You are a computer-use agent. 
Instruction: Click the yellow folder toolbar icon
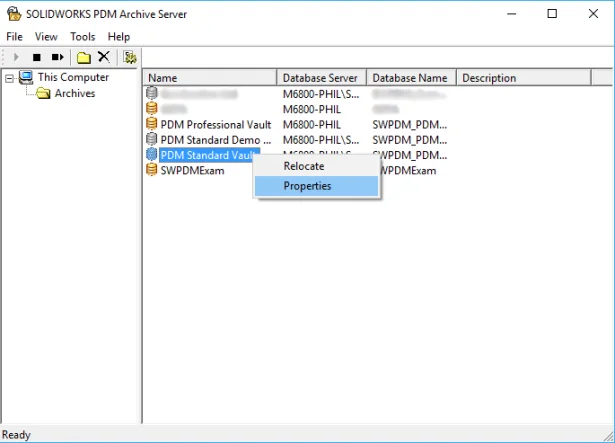coord(85,57)
